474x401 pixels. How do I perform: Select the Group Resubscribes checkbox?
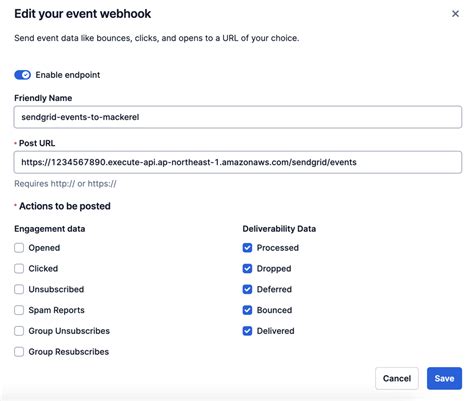pyautogui.click(x=19, y=352)
